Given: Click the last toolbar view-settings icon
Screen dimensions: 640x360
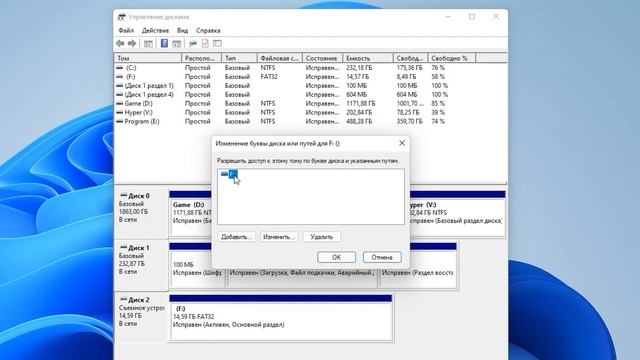Looking at the screenshot, I should pos(217,43).
